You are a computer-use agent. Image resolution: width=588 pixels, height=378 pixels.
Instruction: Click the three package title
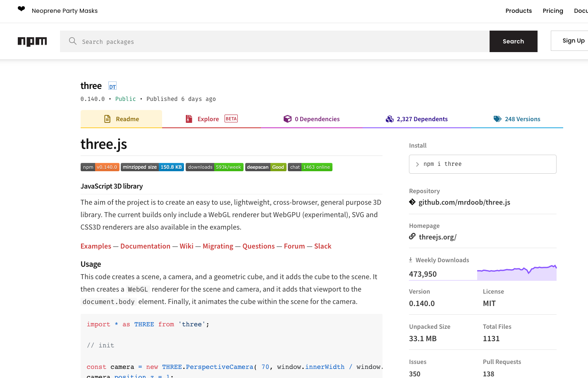(91, 86)
